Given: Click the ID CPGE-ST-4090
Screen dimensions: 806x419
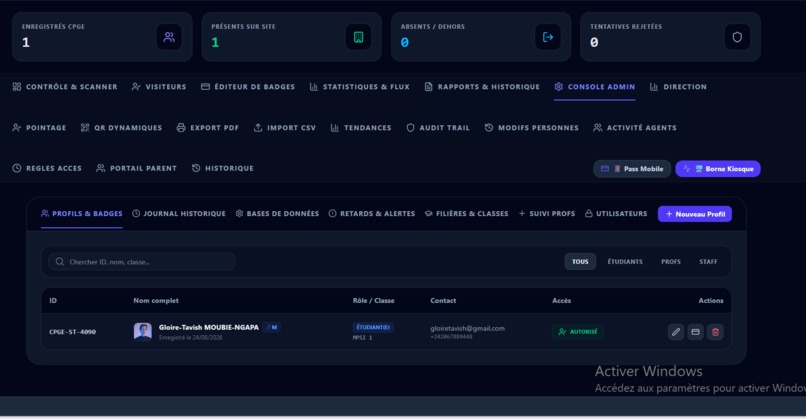Looking at the screenshot, I should (x=72, y=332).
